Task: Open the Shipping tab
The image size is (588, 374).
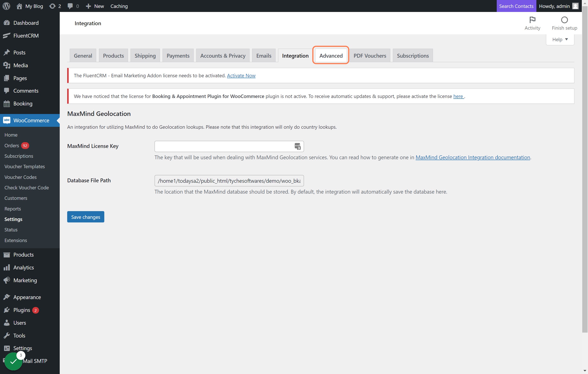Action: (x=145, y=56)
